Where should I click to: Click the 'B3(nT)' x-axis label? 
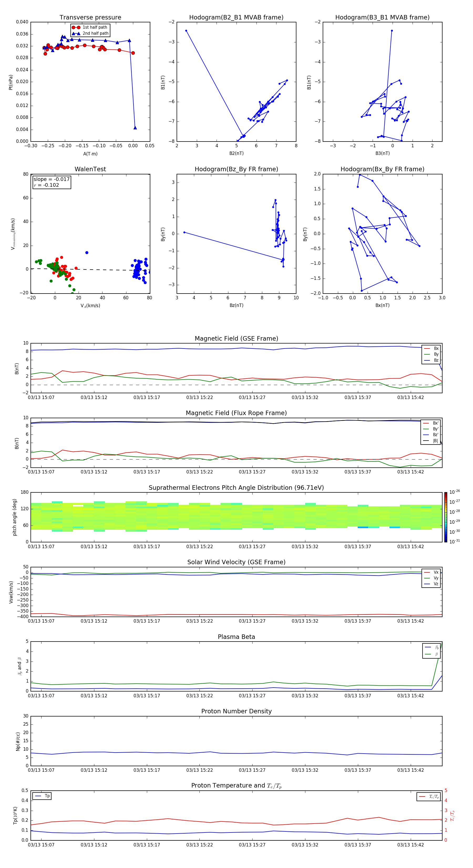[382, 153]
